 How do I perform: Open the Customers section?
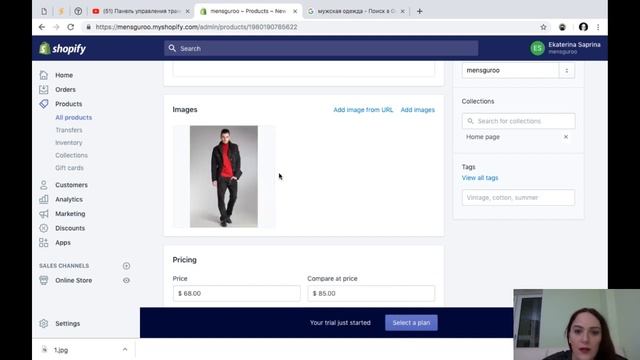(71, 185)
